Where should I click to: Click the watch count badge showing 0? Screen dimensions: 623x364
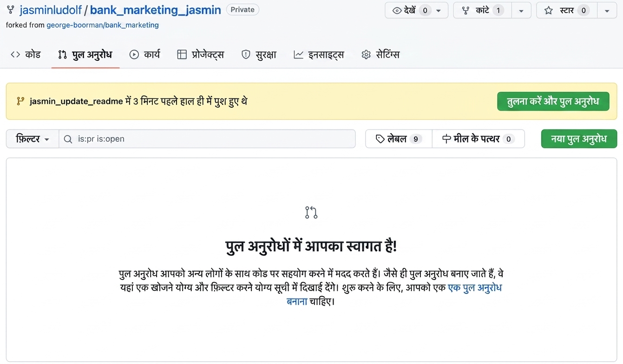(425, 10)
